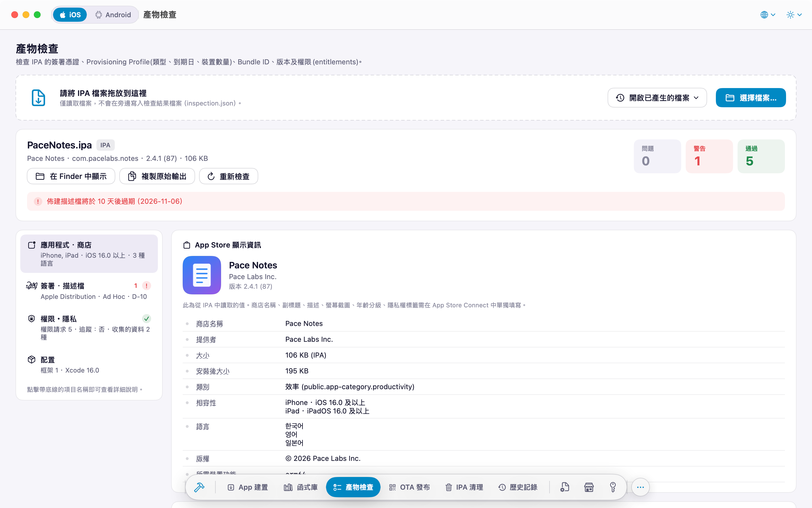Open the storefront icon in bottom toolbar
Image resolution: width=812 pixels, height=508 pixels.
pos(589,487)
